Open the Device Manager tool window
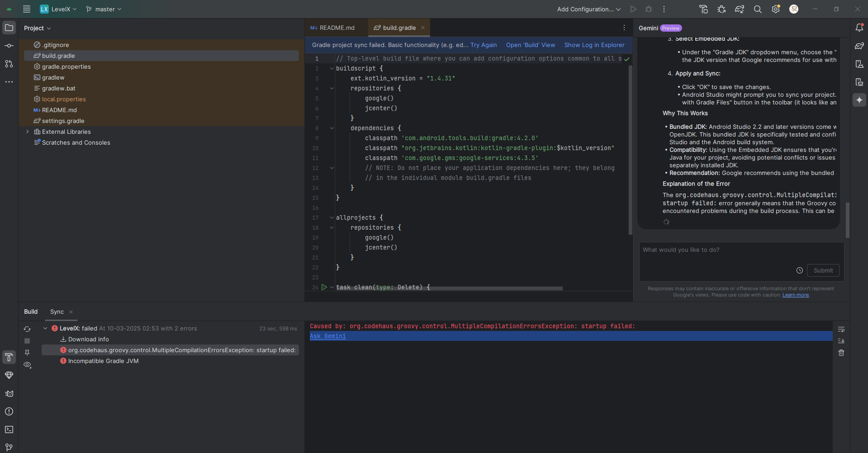 (x=859, y=64)
